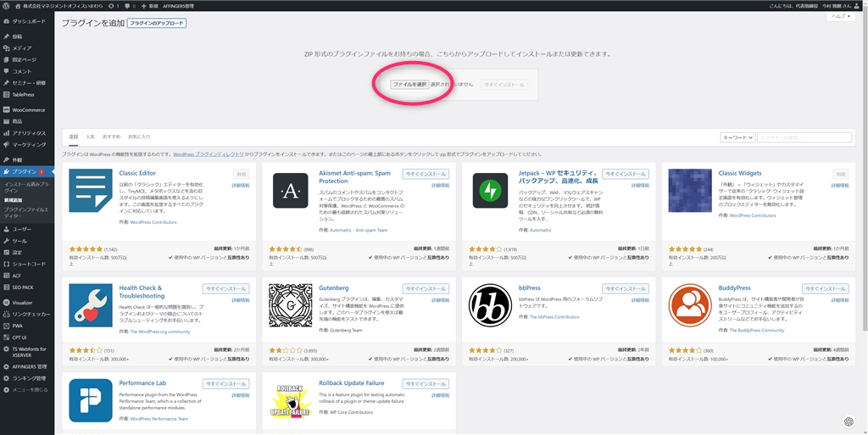Install bbPress with 今すぐインストール
Viewport: 868px width, 435px height.
[x=626, y=289]
